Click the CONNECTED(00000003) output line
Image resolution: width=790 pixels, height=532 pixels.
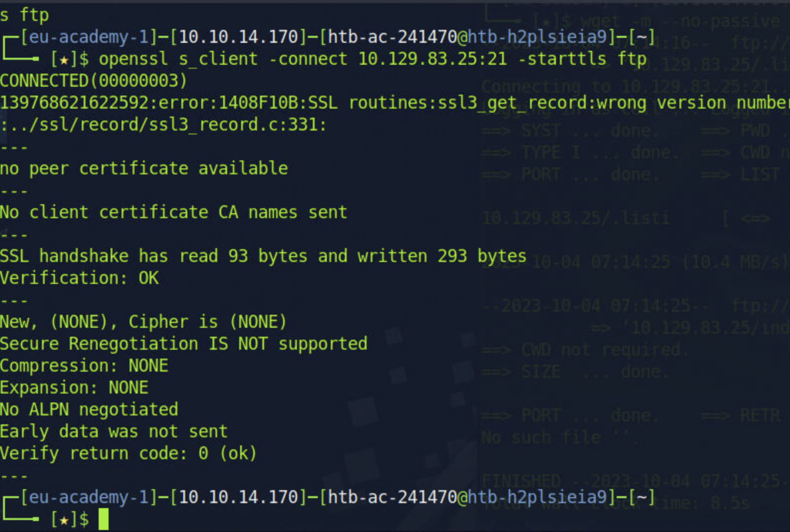pyautogui.click(x=94, y=81)
